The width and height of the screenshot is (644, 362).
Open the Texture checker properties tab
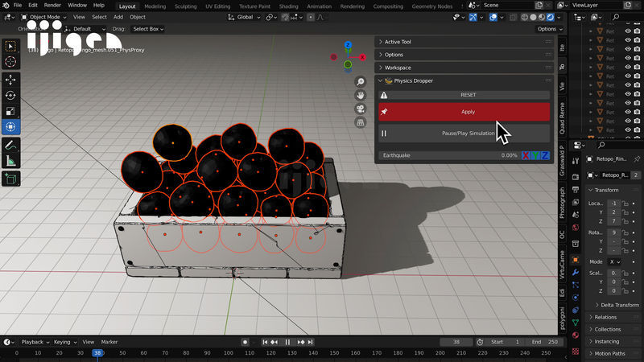(576, 352)
